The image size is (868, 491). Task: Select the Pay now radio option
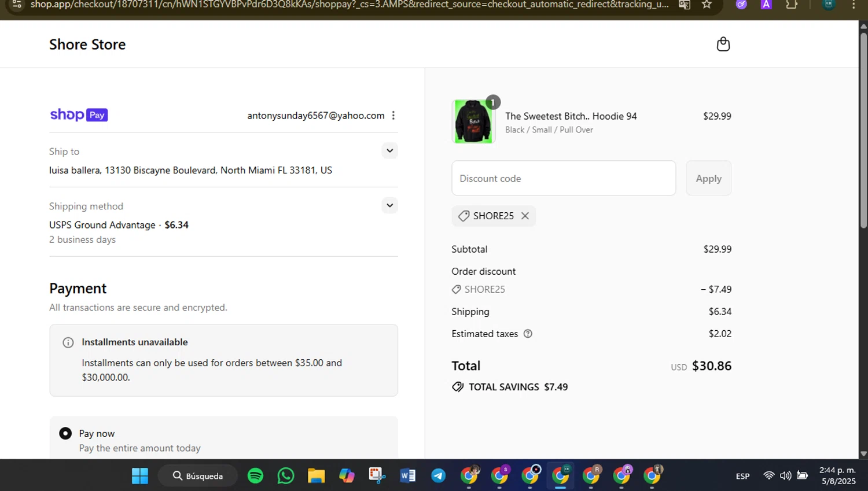click(65, 434)
